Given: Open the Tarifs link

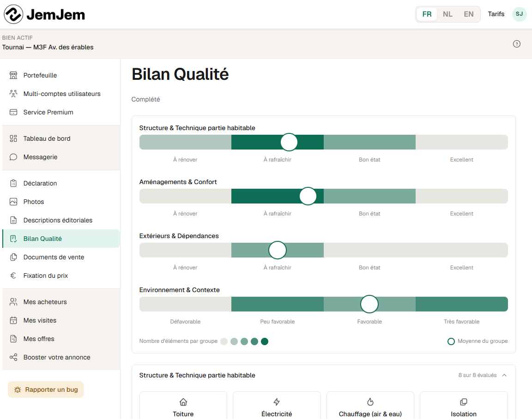Looking at the screenshot, I should (496, 14).
